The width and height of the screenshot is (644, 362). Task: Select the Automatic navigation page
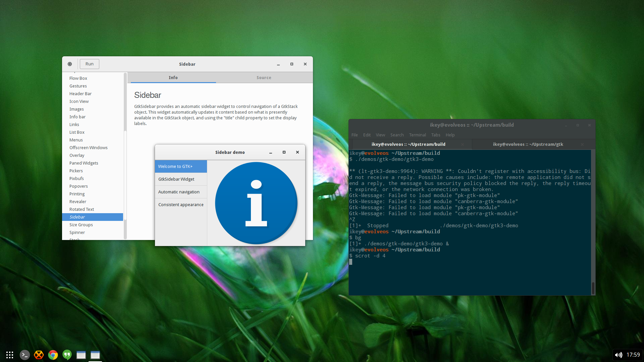coord(181,192)
